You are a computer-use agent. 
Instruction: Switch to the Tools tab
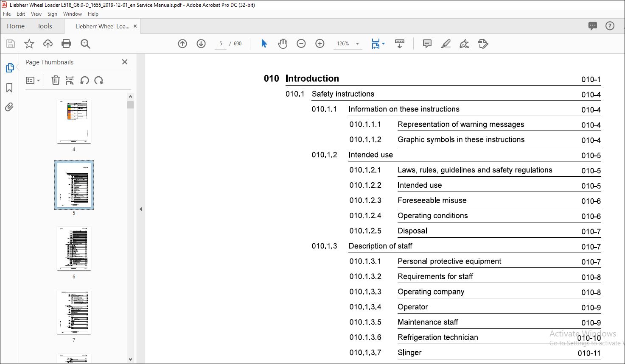tap(45, 26)
